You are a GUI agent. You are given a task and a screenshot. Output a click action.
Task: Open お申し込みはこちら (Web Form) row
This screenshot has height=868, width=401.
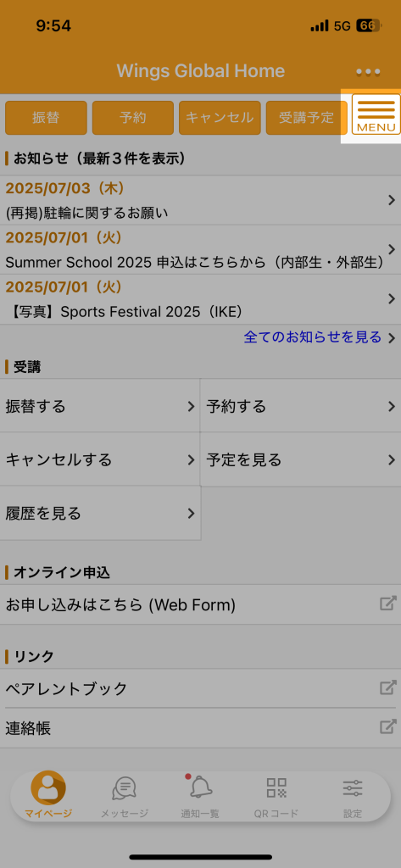tap(200, 605)
